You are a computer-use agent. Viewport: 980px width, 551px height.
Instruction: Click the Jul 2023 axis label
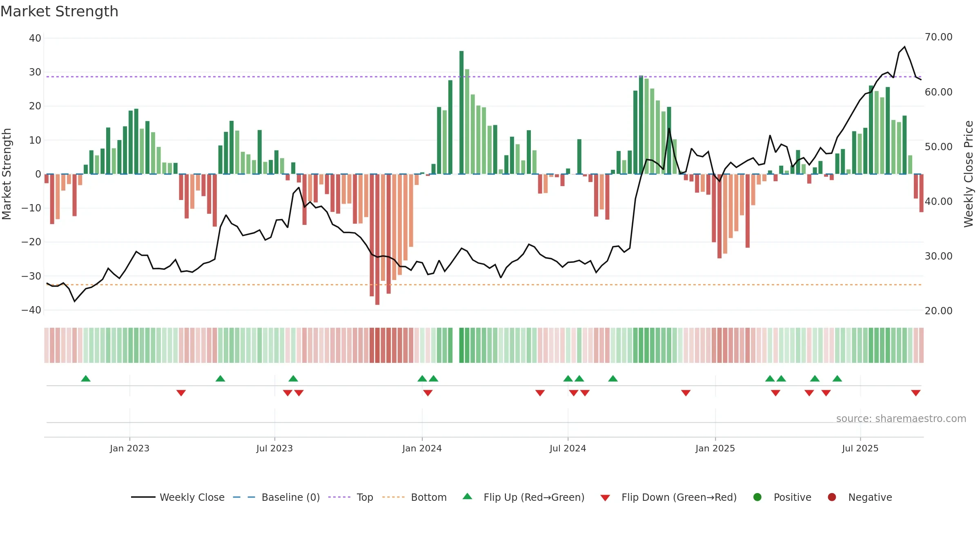point(274,448)
